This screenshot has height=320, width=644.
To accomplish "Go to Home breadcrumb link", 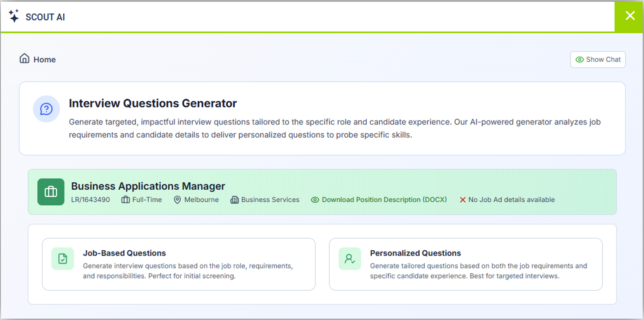I will [x=45, y=60].
